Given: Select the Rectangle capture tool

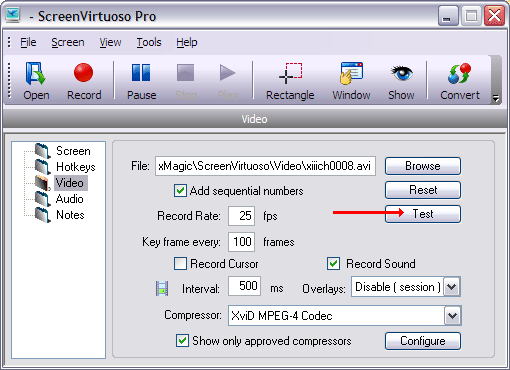Looking at the screenshot, I should coord(290,81).
